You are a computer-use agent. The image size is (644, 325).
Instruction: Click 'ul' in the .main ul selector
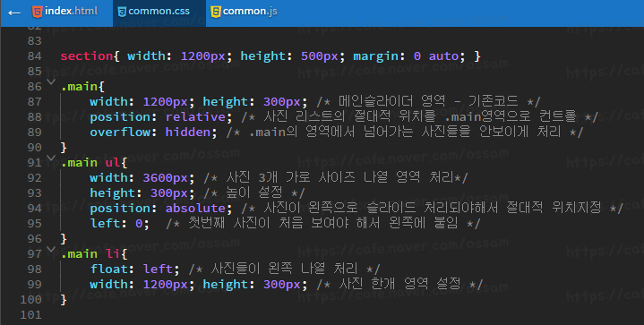[113, 163]
